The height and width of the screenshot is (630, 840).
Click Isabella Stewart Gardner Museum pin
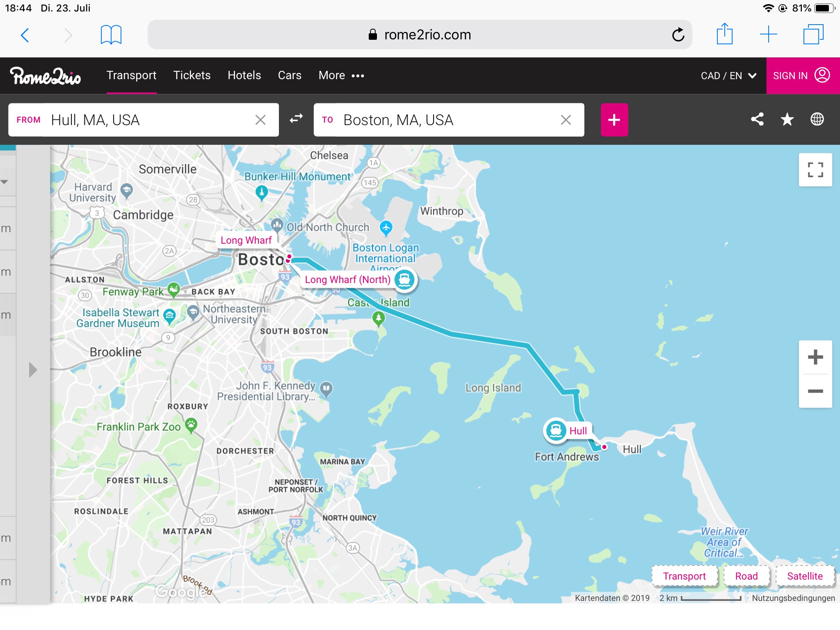click(169, 316)
